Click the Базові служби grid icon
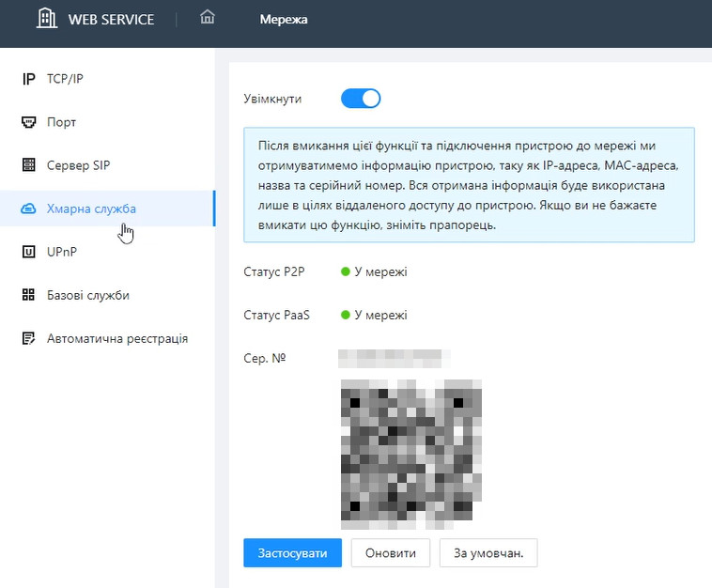The width and height of the screenshot is (712, 588). click(28, 295)
